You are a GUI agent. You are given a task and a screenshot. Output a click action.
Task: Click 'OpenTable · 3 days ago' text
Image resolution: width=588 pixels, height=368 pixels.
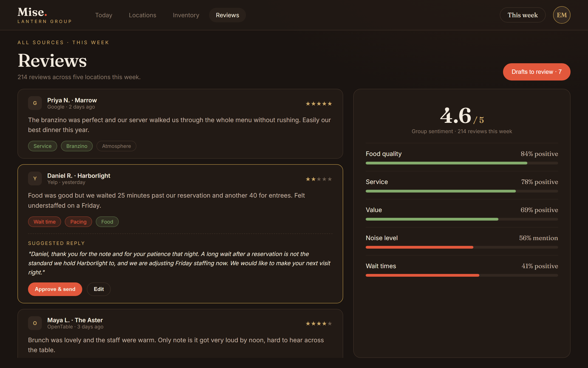[x=75, y=327]
